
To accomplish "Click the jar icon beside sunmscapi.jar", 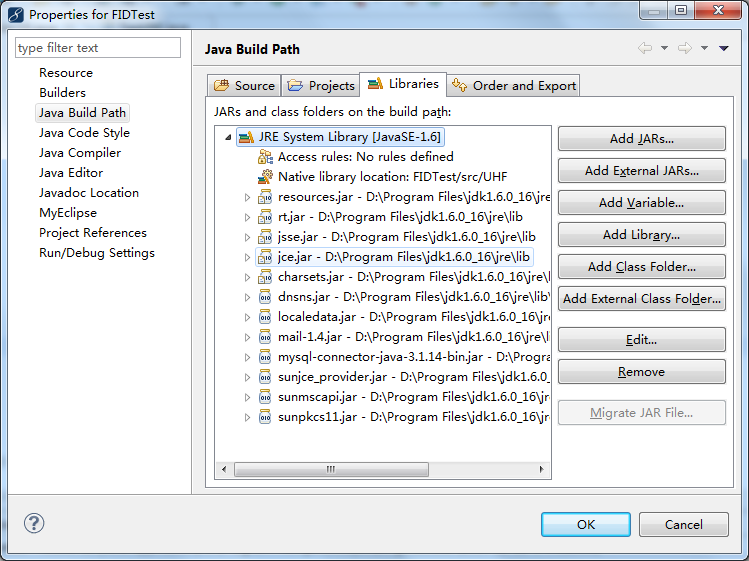I will 265,397.
